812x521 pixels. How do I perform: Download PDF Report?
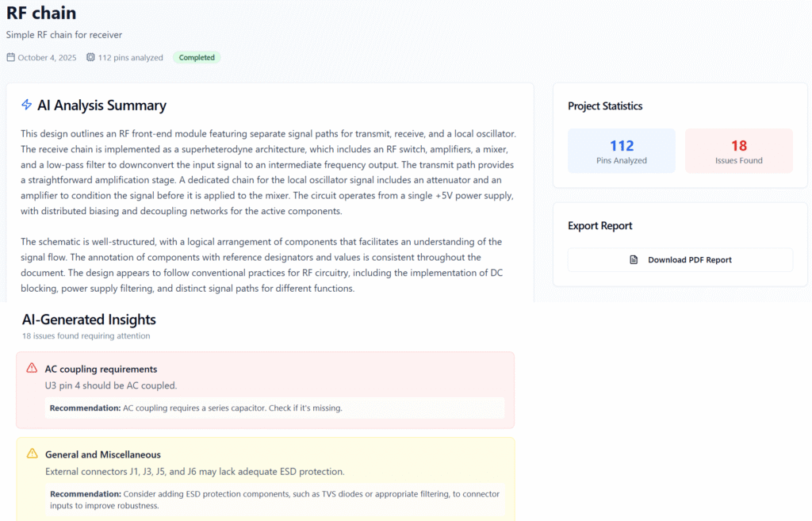(680, 259)
